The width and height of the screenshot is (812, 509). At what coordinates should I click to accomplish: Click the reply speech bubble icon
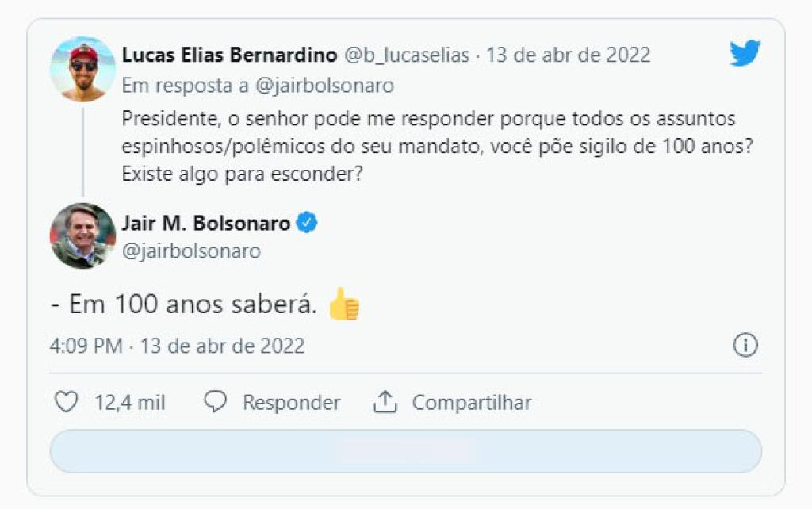pos(216,402)
